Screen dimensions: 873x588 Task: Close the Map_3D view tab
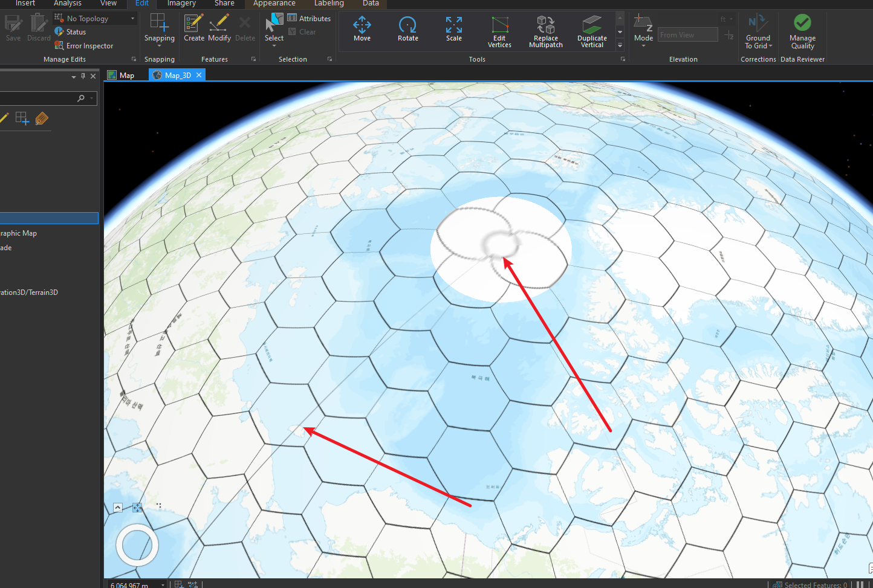point(199,75)
